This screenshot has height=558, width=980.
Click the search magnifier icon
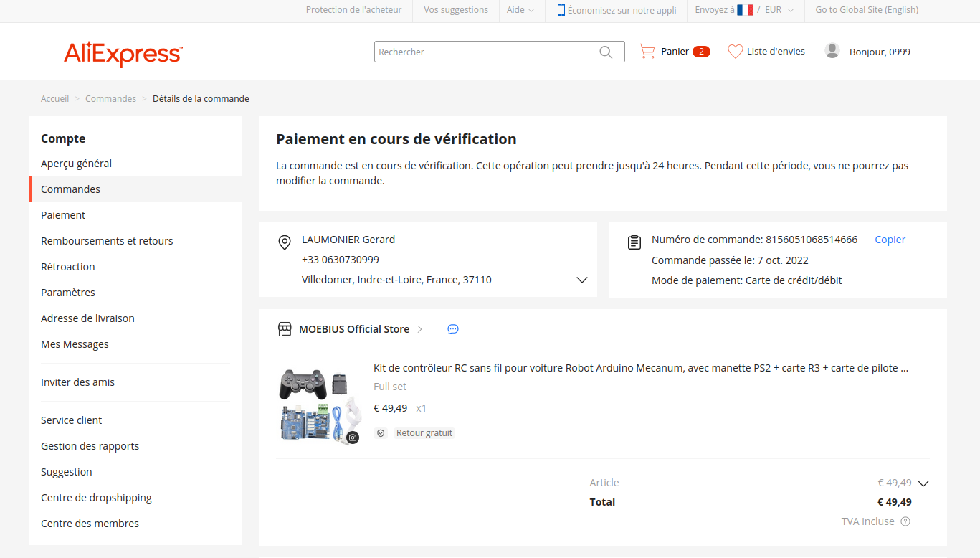[x=606, y=52]
